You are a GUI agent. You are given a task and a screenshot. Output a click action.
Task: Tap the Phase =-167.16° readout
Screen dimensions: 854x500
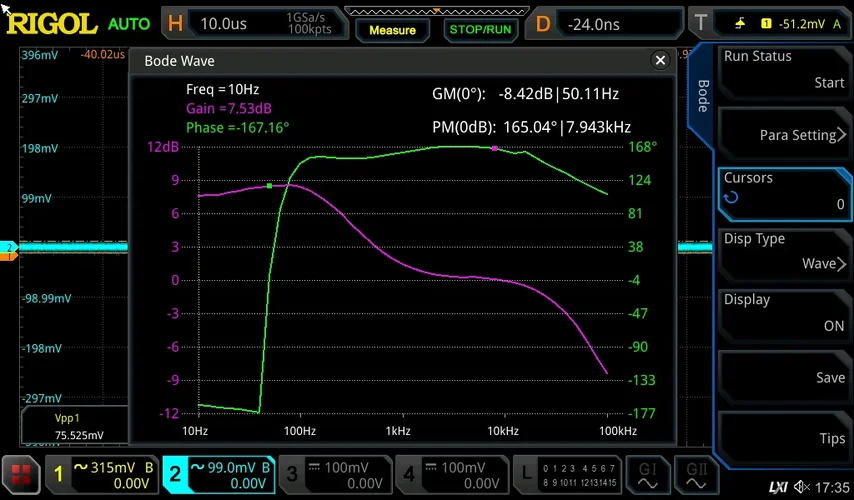[x=237, y=127]
